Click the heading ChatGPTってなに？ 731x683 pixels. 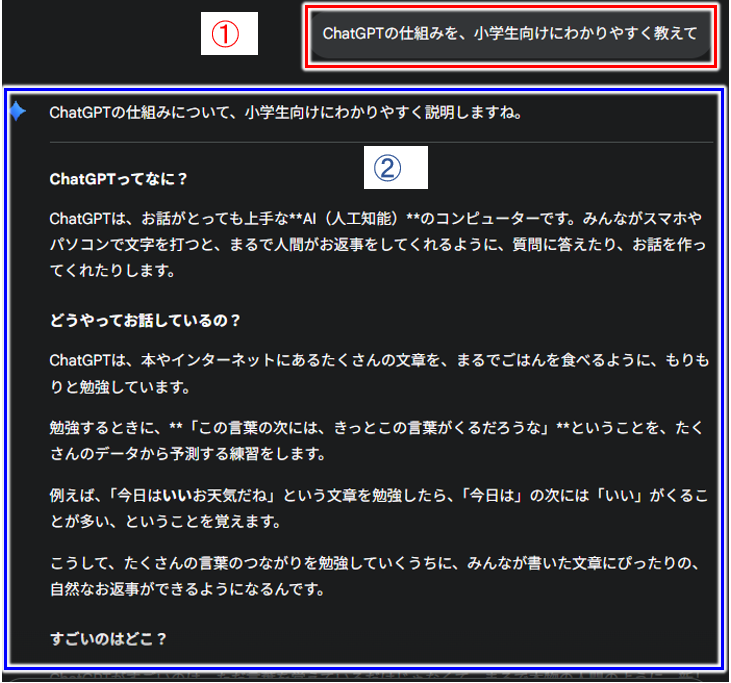pyautogui.click(x=118, y=179)
